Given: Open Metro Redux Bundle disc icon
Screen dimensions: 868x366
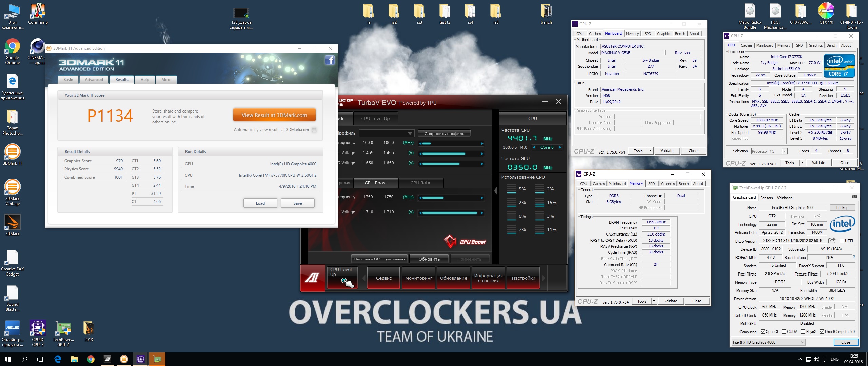Looking at the screenshot, I should point(750,17).
